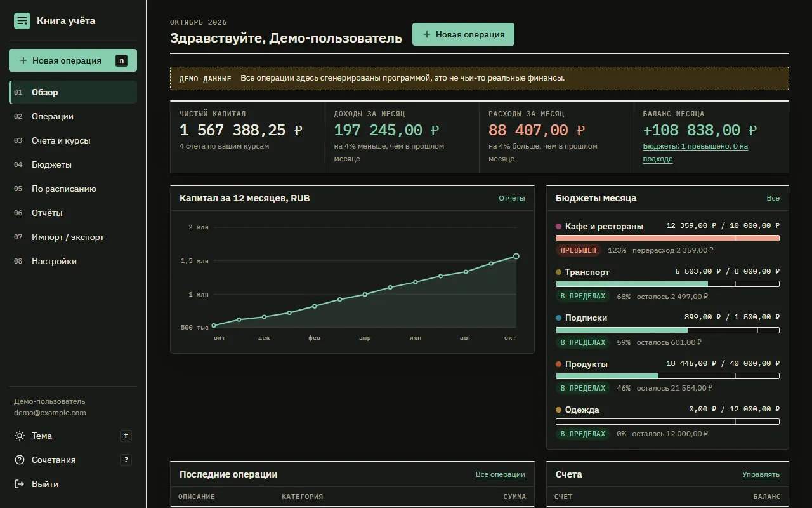Open Настройки in the sidebar
The width and height of the screenshot is (812, 508).
73,261
